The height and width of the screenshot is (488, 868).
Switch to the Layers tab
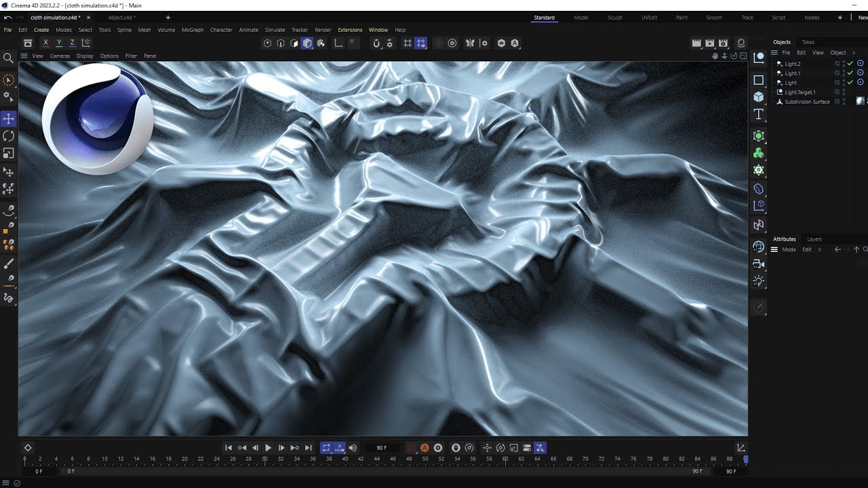(x=814, y=239)
